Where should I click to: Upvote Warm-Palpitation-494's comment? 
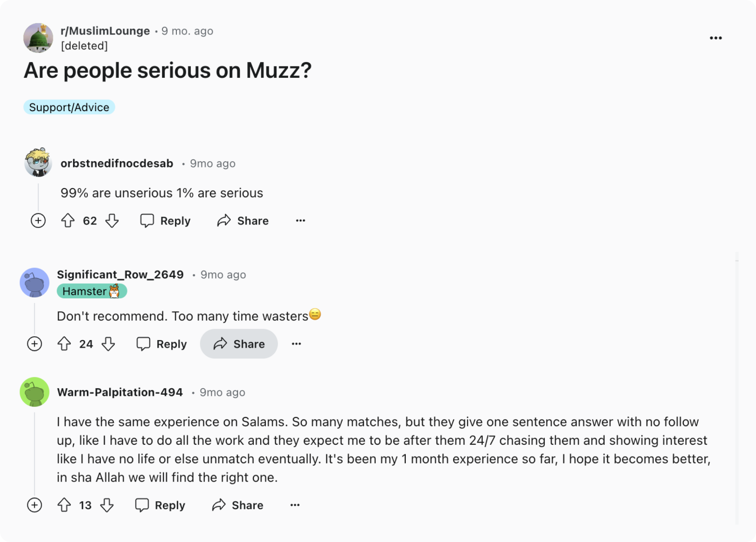point(64,505)
